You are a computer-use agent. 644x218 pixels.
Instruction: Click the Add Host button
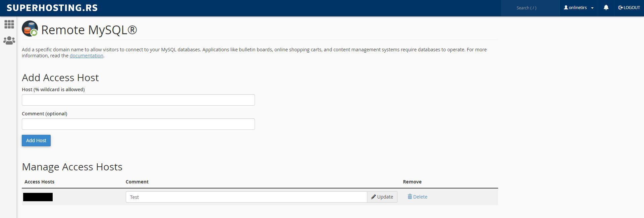[x=36, y=141]
